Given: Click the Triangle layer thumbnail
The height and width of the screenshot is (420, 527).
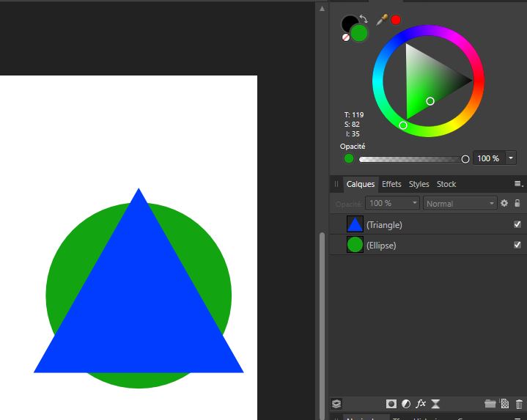Looking at the screenshot, I should 355,224.
